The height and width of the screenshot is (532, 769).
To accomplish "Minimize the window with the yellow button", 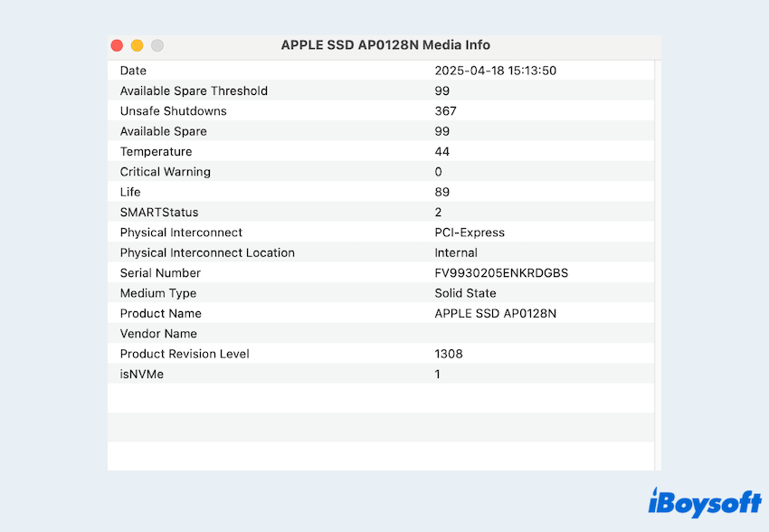I will tap(137, 45).
